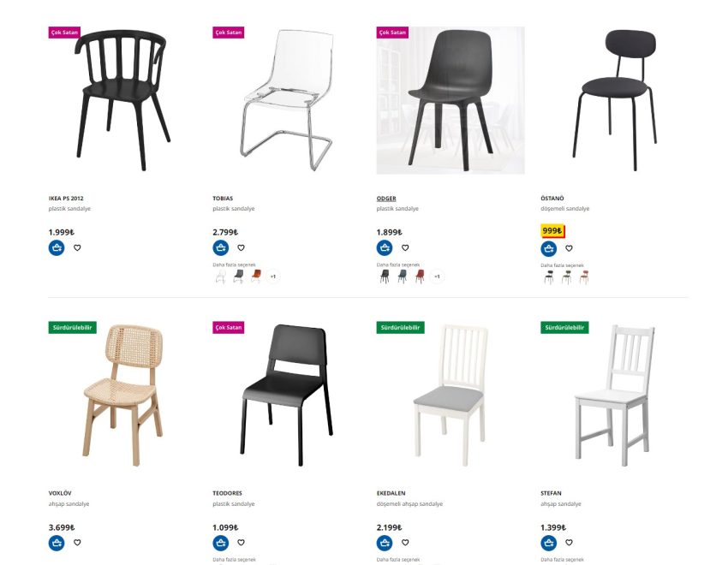Add IKEA PS 2012 chair to cart

57,247
